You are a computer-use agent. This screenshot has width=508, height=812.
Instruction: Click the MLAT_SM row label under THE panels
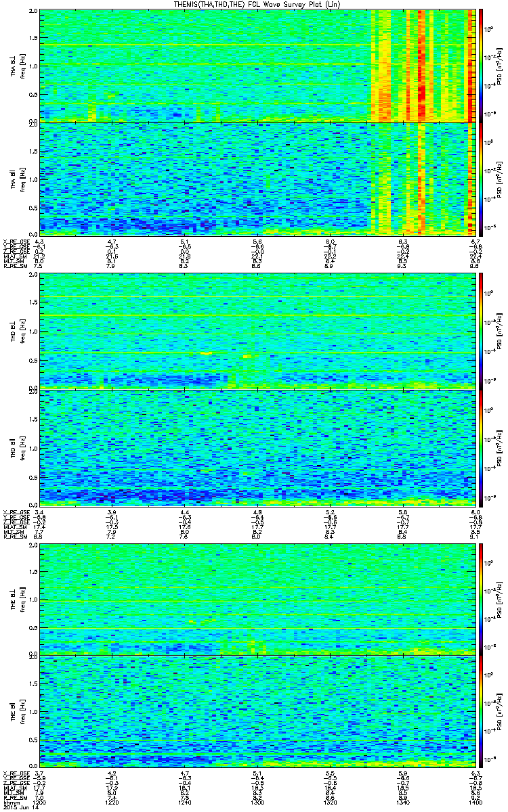point(14,787)
